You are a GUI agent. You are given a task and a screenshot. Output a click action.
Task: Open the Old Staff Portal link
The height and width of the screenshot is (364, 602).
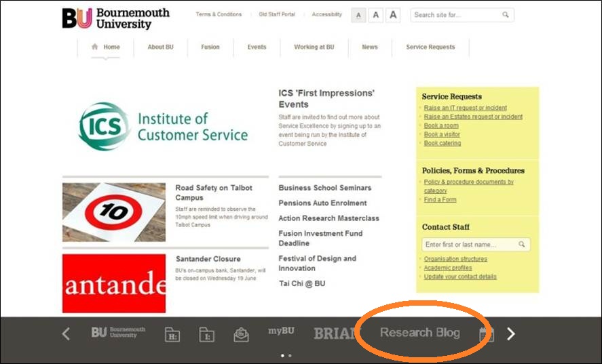pos(277,14)
